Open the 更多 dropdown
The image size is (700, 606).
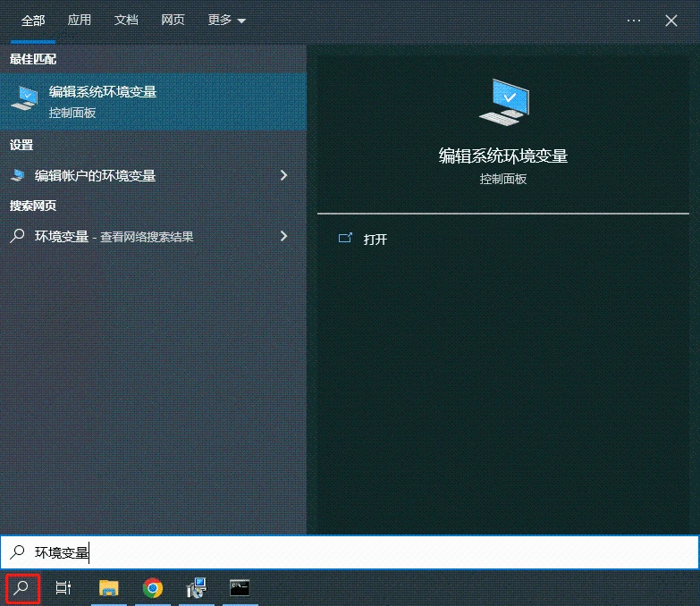click(x=226, y=20)
